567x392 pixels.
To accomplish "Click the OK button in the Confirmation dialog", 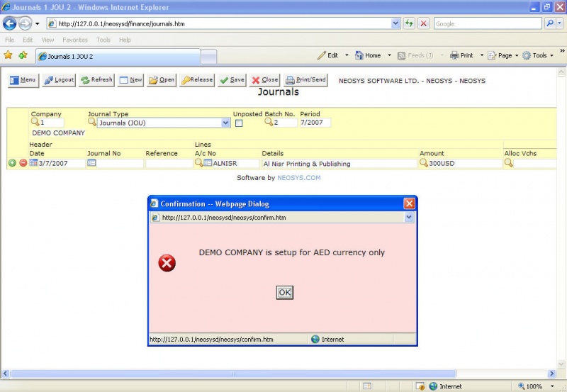I will tap(285, 292).
